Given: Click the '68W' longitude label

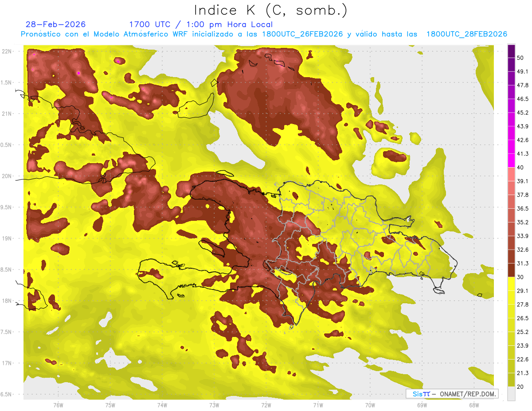Looking at the screenshot, I should click(473, 405).
